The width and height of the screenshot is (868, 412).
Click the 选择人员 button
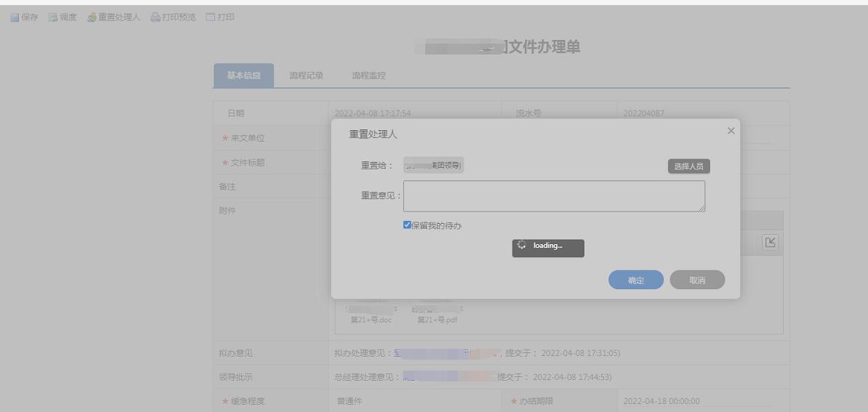(x=688, y=166)
